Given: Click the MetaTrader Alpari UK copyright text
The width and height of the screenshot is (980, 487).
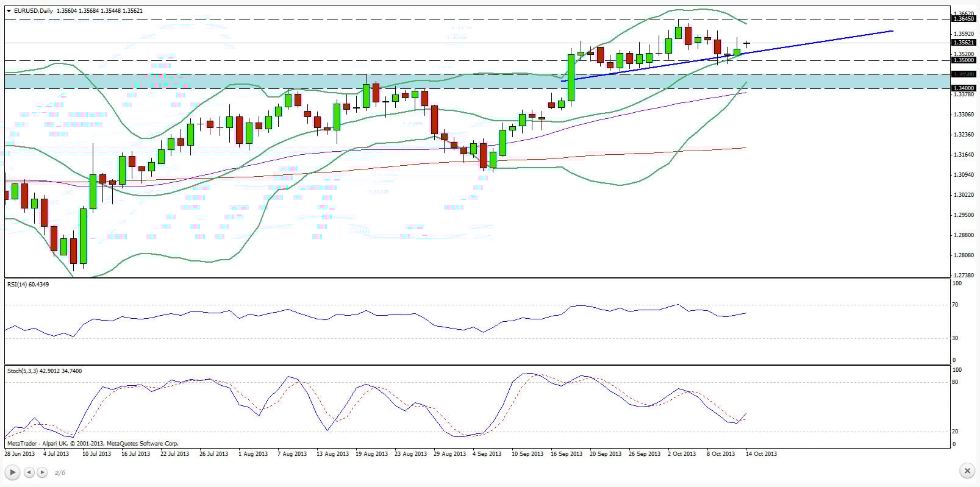Looking at the screenshot, I should click(93, 444).
